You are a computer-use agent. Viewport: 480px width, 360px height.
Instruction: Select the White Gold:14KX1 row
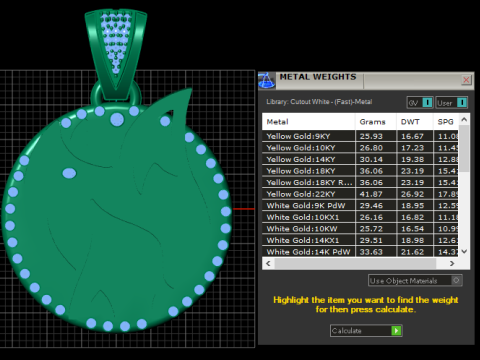point(360,240)
